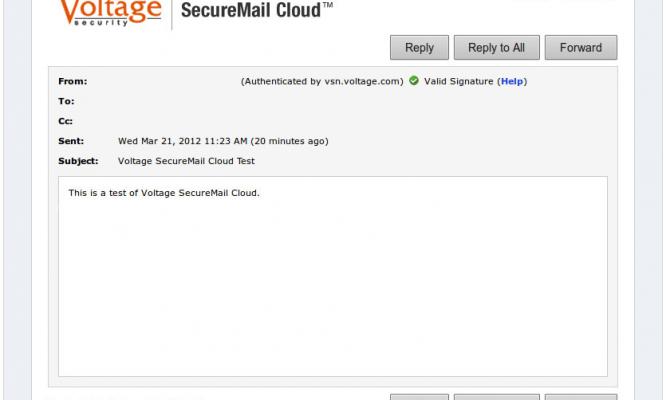The image size is (670, 400).
Task: Open the Help link beside Valid Signature
Action: pos(512,81)
